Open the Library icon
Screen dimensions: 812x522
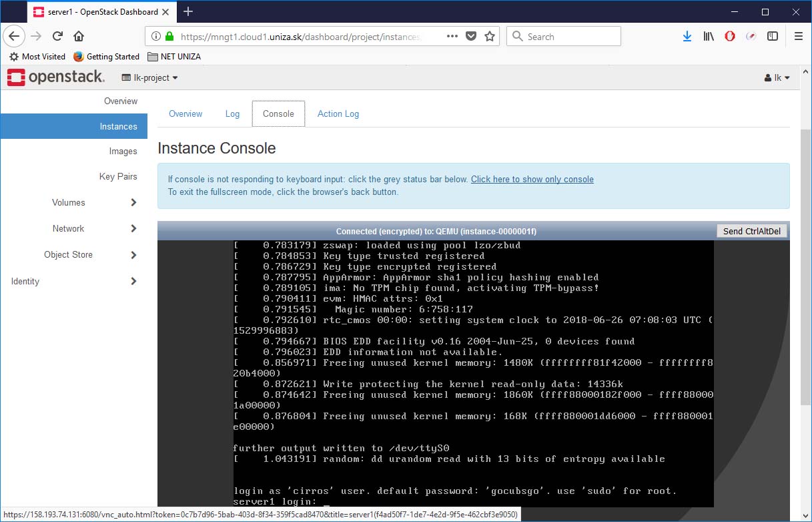point(709,37)
